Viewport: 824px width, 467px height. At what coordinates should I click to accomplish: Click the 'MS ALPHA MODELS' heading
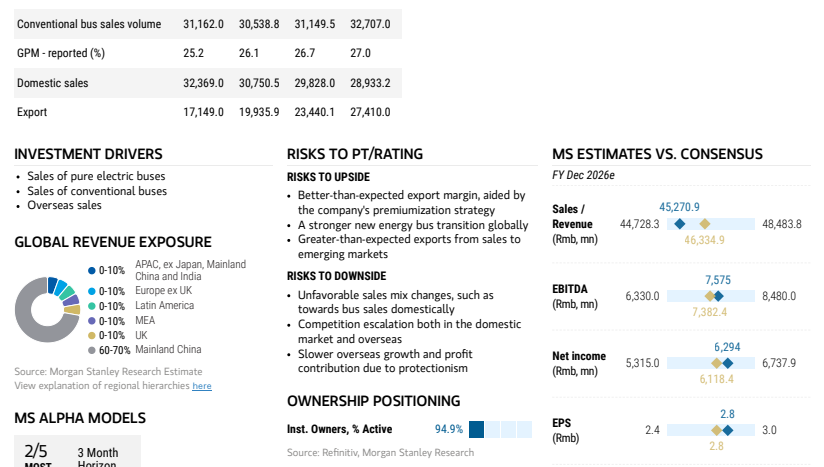(x=80, y=418)
